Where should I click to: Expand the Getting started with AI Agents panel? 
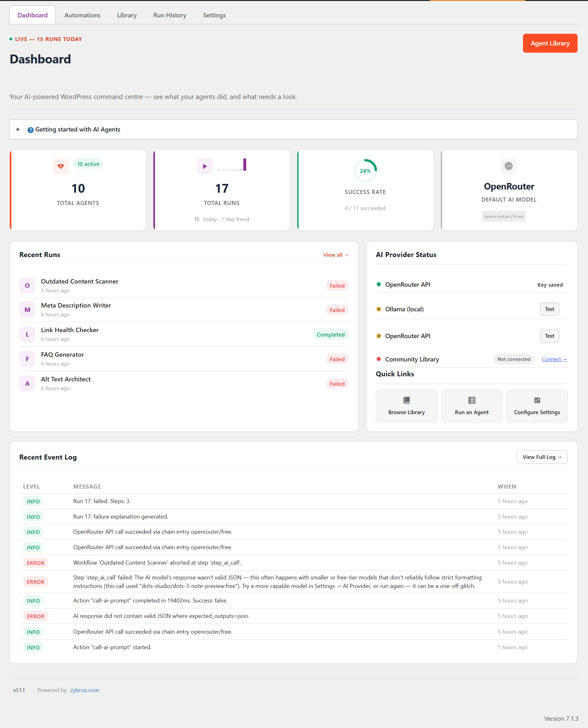tap(293, 129)
